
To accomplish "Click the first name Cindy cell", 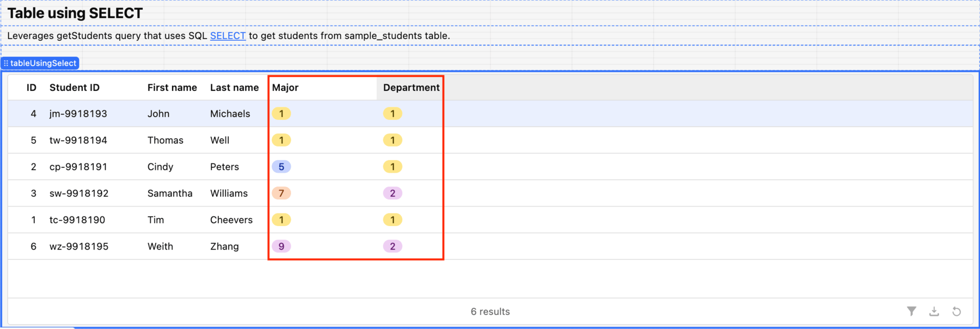I will pyautogui.click(x=160, y=167).
